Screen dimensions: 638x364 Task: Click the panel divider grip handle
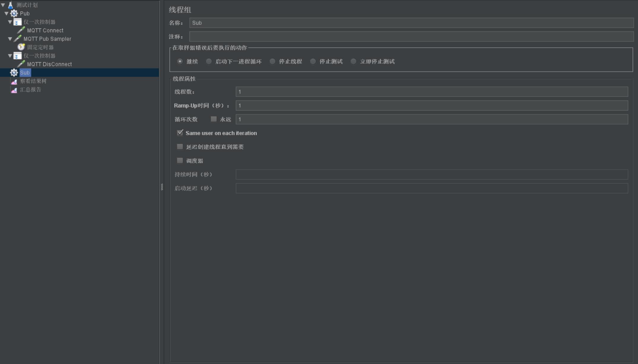[x=162, y=187]
